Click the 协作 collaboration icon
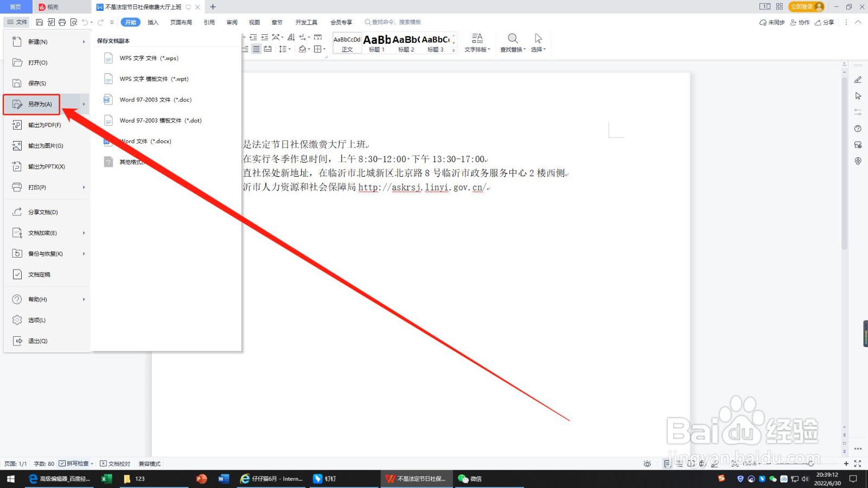This screenshot has width=868, height=488. pyautogui.click(x=800, y=22)
